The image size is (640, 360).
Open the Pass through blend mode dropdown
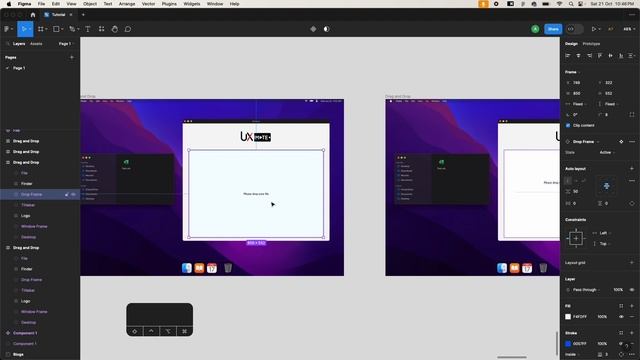587,290
